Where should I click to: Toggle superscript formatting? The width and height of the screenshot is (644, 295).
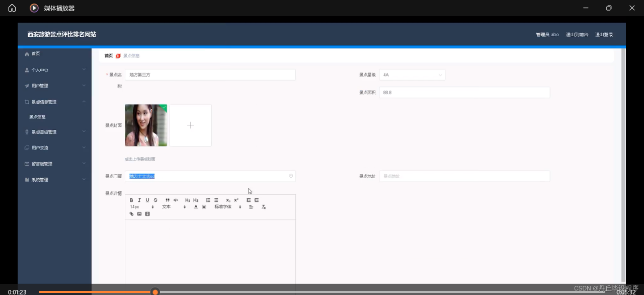coord(236,200)
